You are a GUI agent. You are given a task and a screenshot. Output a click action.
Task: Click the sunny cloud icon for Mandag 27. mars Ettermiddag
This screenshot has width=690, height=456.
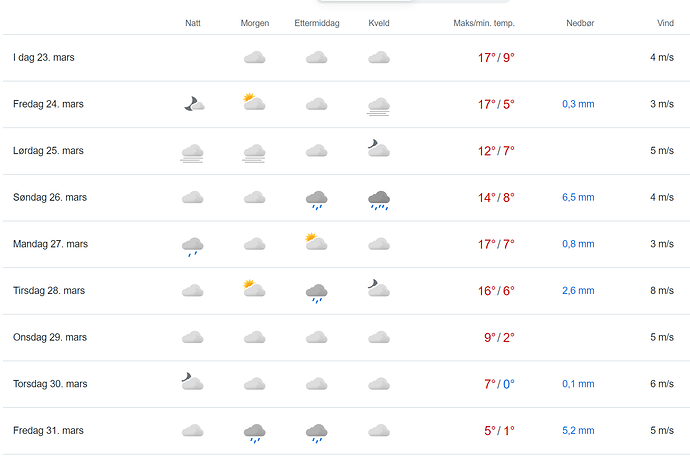coord(316,242)
